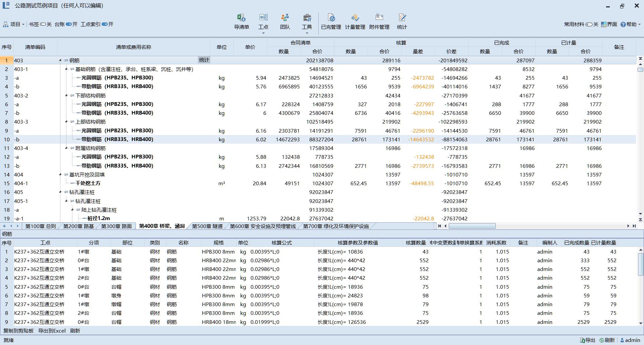Collapse the 403-2 下部结构钢筋 node
Screen dimensions: 644x345
point(66,96)
